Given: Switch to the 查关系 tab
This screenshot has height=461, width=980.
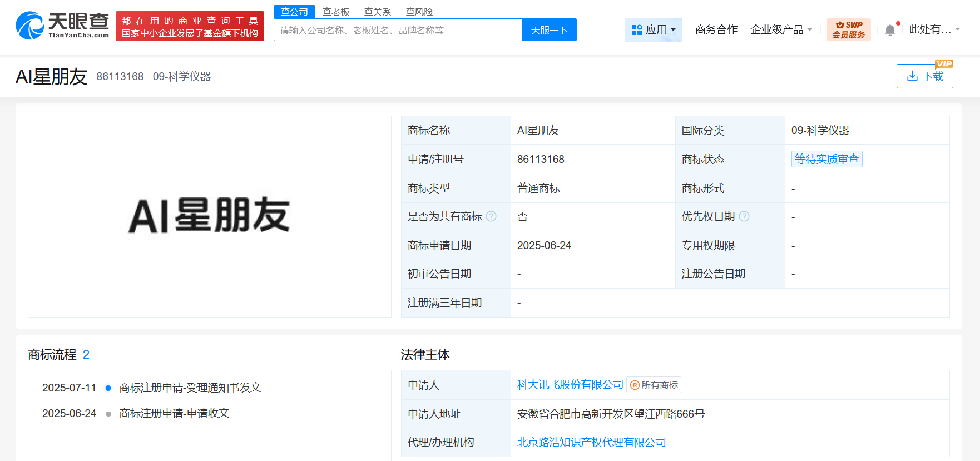Looking at the screenshot, I should tap(378, 12).
